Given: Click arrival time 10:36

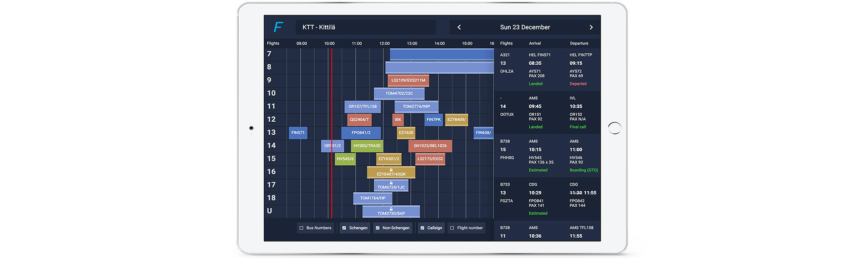Looking at the screenshot, I should pos(535,236).
